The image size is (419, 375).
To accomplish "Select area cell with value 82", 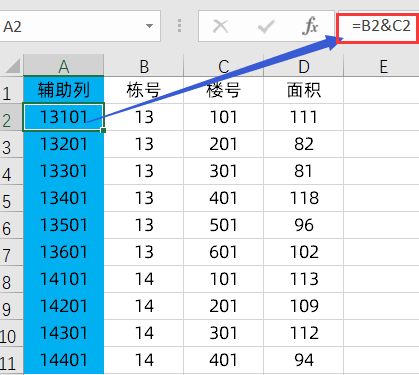I will point(304,144).
